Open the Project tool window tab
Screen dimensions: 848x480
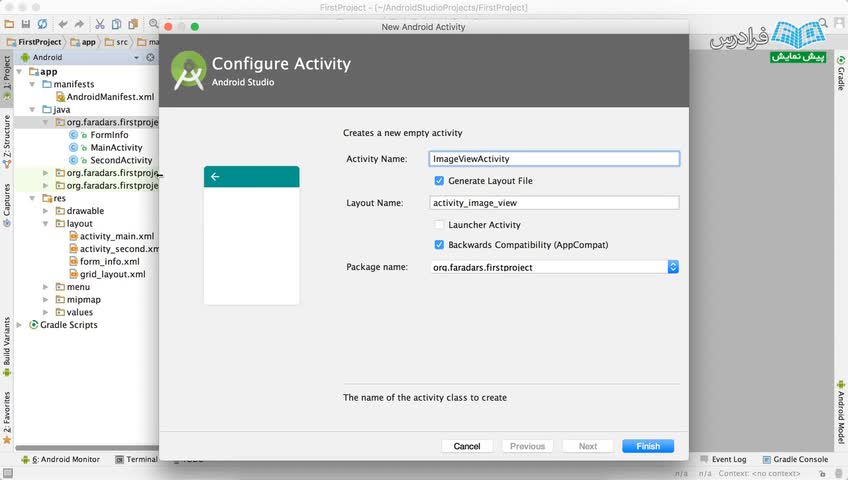pyautogui.click(x=6, y=77)
